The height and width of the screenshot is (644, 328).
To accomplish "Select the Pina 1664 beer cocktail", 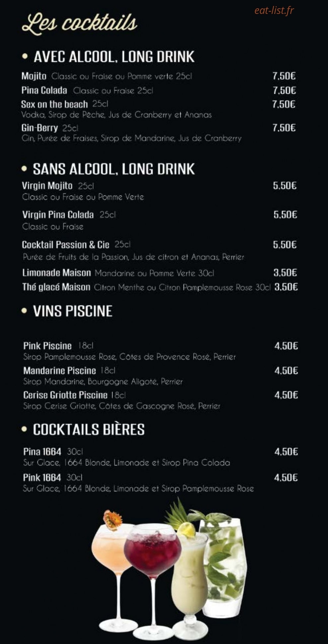I will [x=42, y=451].
